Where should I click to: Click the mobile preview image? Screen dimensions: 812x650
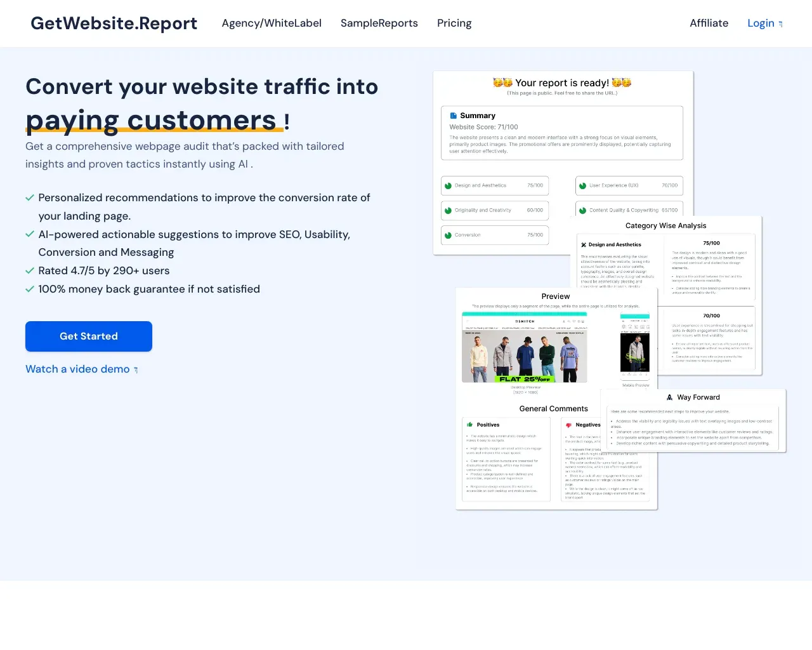(635, 348)
